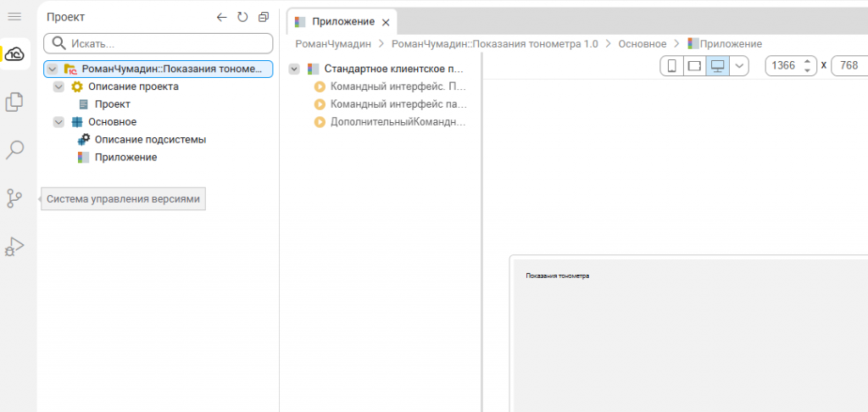Collapse Описание проекта node
The width and height of the screenshot is (868, 412).
click(x=59, y=87)
